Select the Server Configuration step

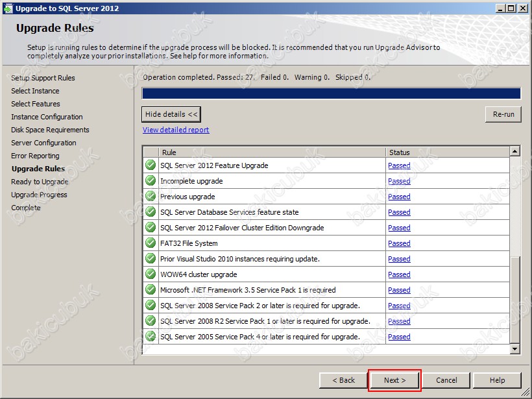[x=43, y=143]
